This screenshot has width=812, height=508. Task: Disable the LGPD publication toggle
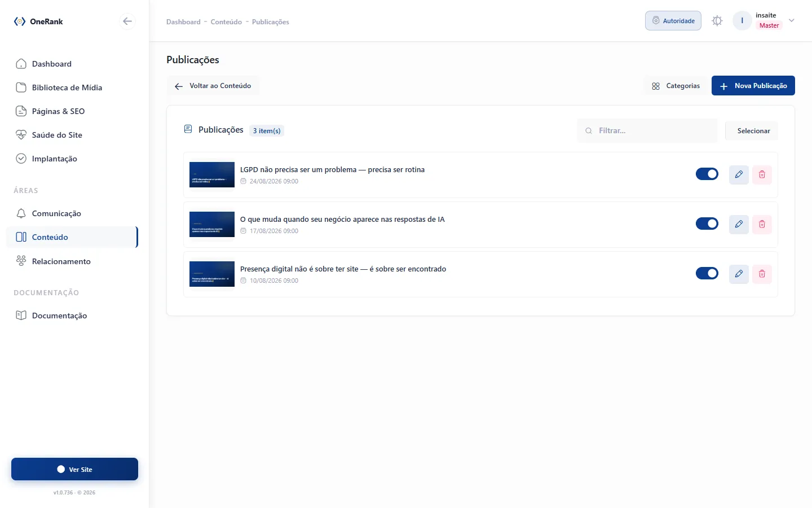[707, 174]
